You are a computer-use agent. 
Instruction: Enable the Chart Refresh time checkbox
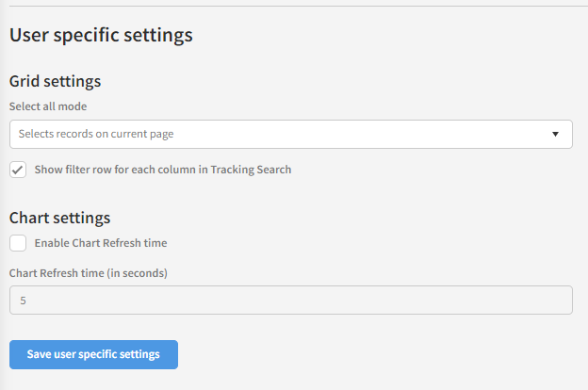pos(18,243)
